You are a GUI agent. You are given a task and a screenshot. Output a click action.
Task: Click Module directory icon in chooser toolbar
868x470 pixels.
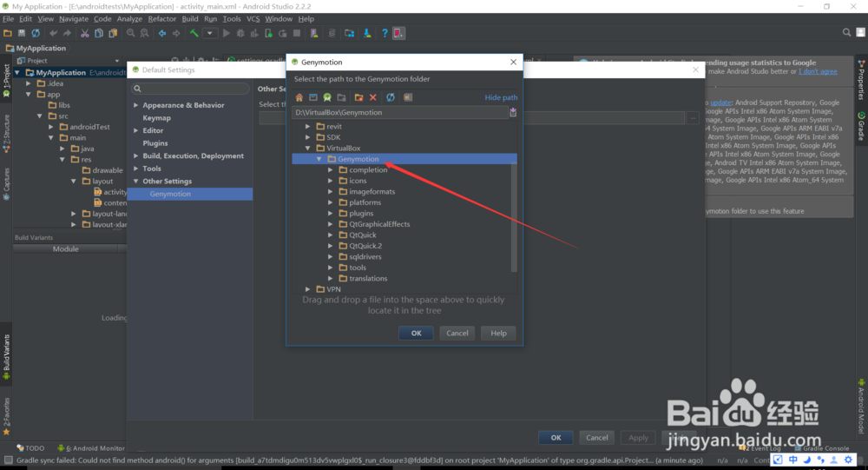point(341,97)
